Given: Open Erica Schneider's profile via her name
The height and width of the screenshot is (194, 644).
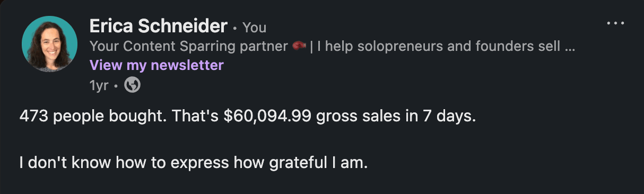Looking at the screenshot, I should coord(159,25).
